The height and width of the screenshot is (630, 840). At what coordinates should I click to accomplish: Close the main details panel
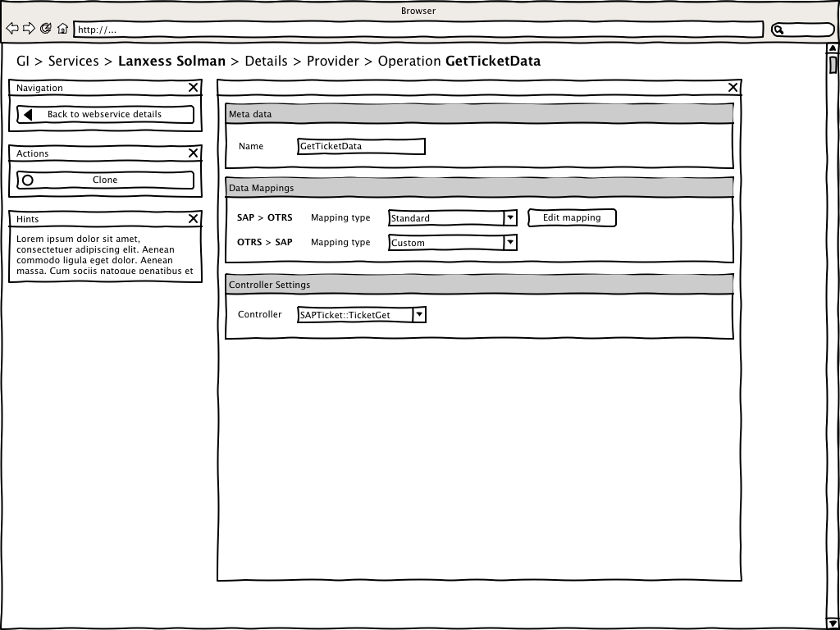pyautogui.click(x=733, y=87)
